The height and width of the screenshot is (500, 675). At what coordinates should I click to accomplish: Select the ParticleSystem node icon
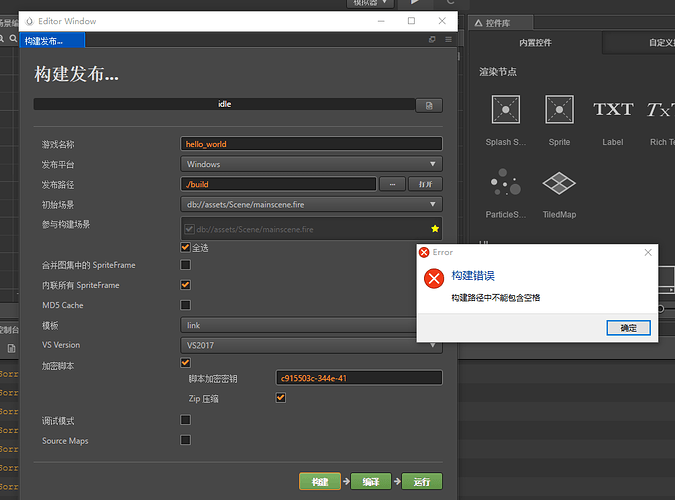click(506, 182)
